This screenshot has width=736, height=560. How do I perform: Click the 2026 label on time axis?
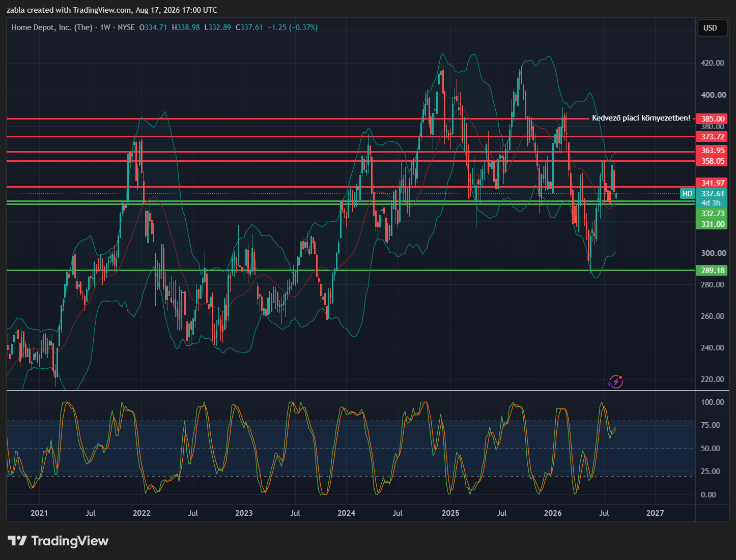tap(553, 513)
